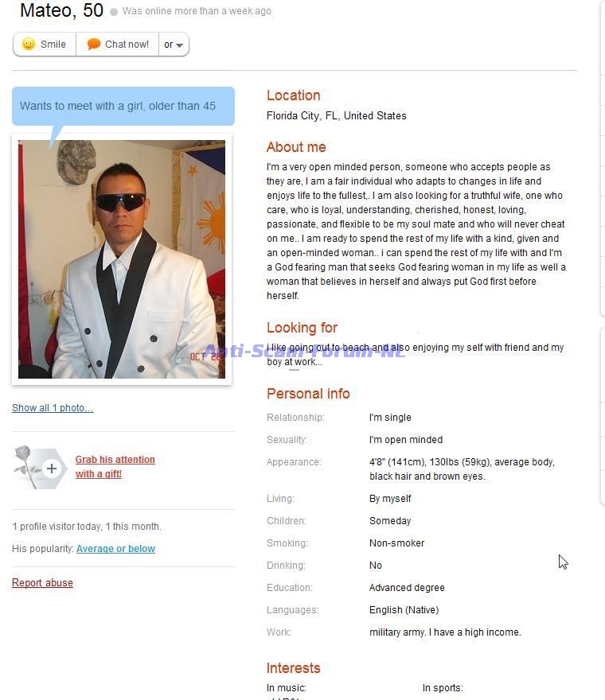Click the Location heading
The height and width of the screenshot is (700, 605).
294,95
